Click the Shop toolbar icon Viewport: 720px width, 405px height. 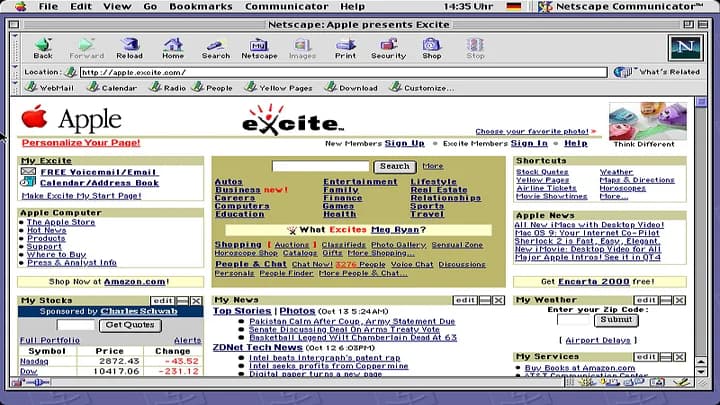tap(431, 48)
